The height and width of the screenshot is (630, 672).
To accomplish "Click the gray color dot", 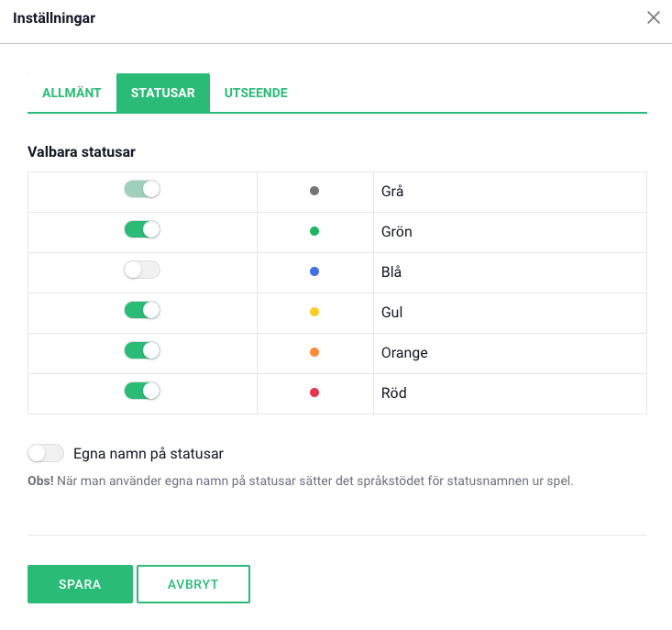I will (314, 192).
